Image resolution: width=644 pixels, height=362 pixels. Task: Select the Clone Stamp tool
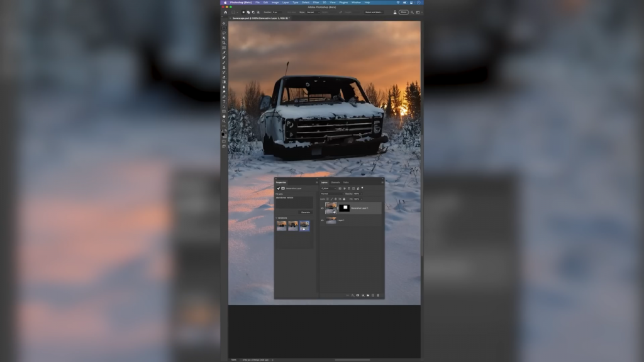click(x=224, y=67)
